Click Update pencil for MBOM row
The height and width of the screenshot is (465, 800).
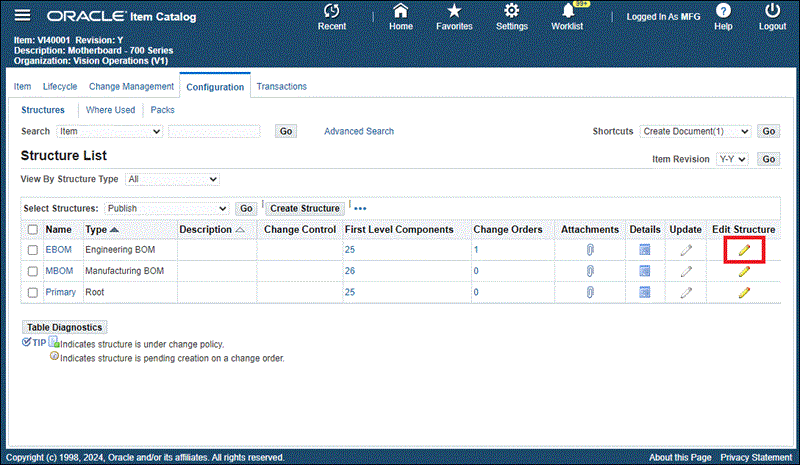click(686, 271)
